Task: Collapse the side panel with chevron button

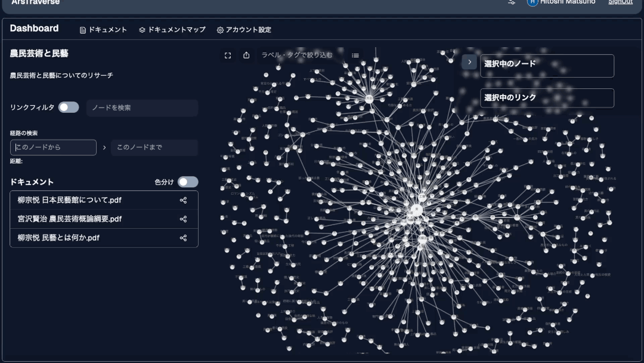Action: coord(469,62)
